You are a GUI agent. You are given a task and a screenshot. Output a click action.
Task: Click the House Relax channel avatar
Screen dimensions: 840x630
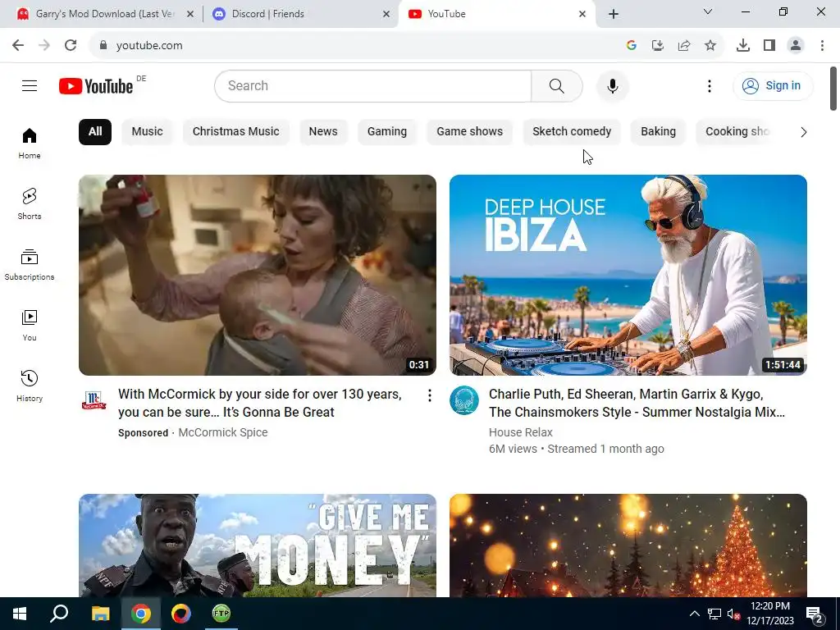point(464,400)
